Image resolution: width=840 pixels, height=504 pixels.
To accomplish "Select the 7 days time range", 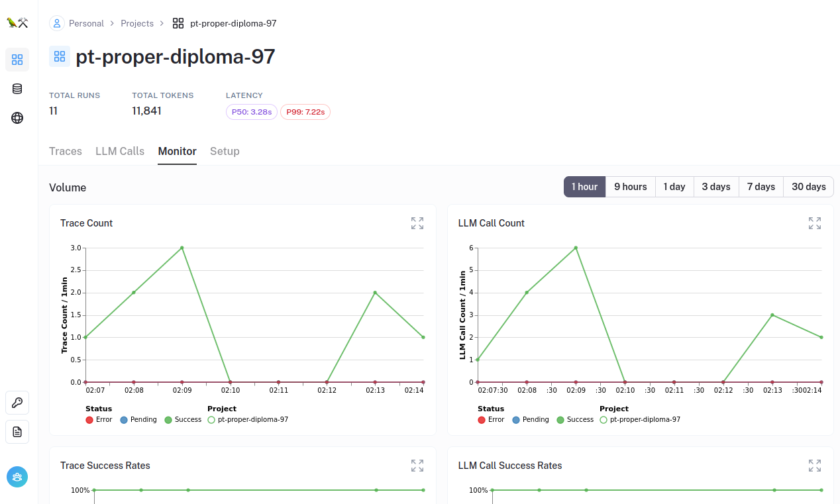I will click(761, 187).
